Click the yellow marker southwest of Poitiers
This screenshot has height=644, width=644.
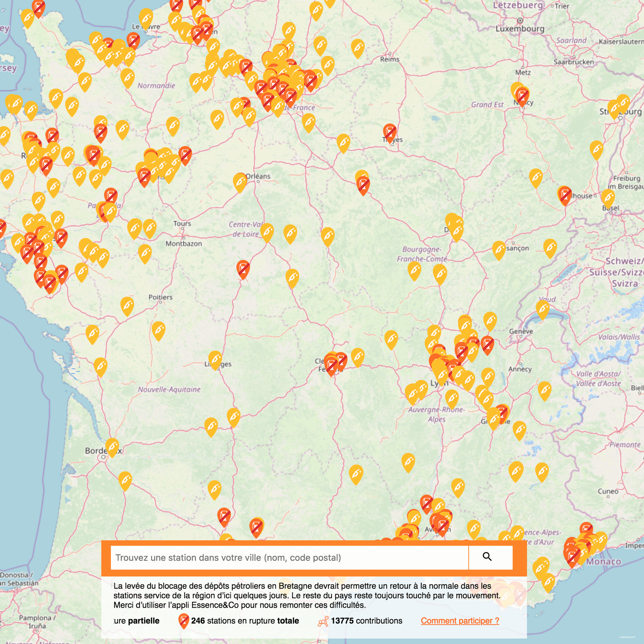tap(127, 306)
